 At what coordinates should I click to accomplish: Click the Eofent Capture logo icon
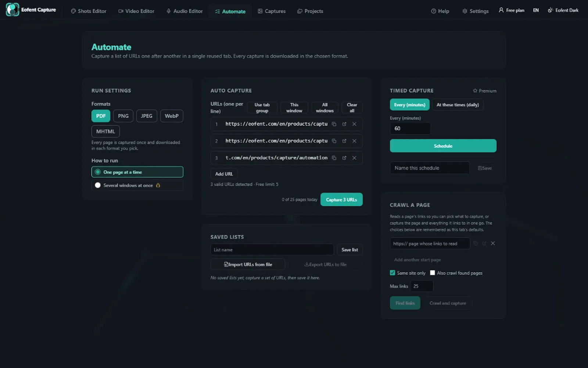(x=12, y=10)
